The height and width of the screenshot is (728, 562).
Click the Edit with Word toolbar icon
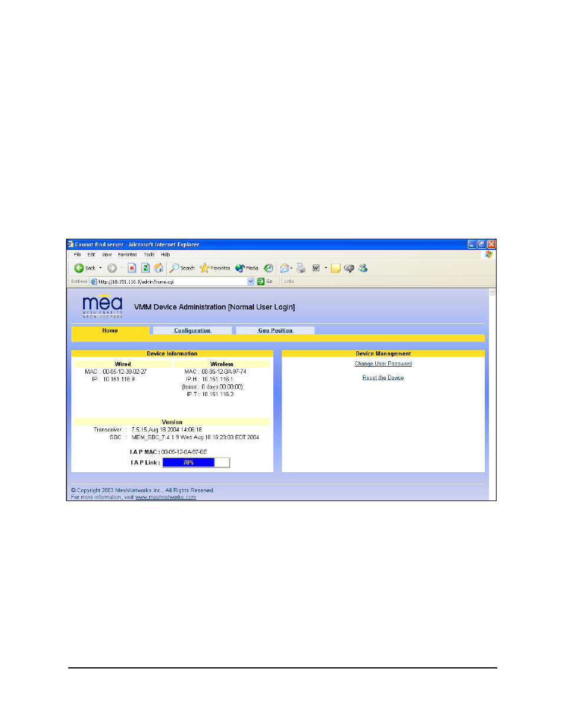point(316,268)
